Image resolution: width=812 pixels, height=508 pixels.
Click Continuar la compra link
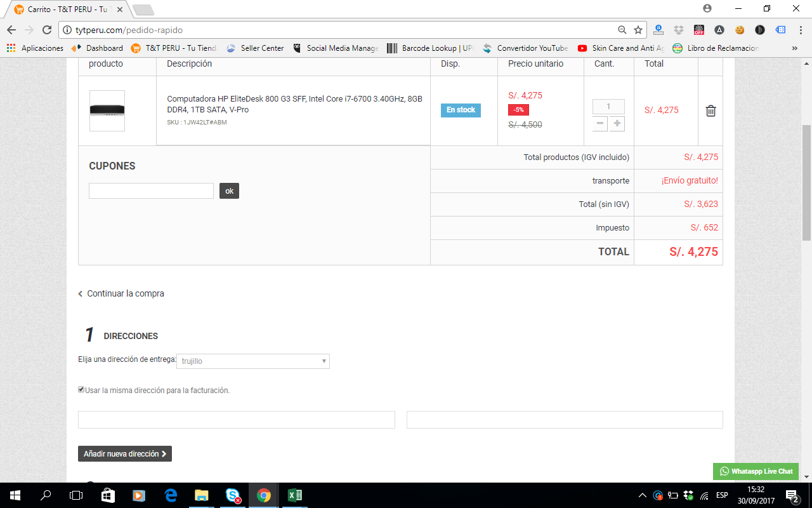pos(121,293)
